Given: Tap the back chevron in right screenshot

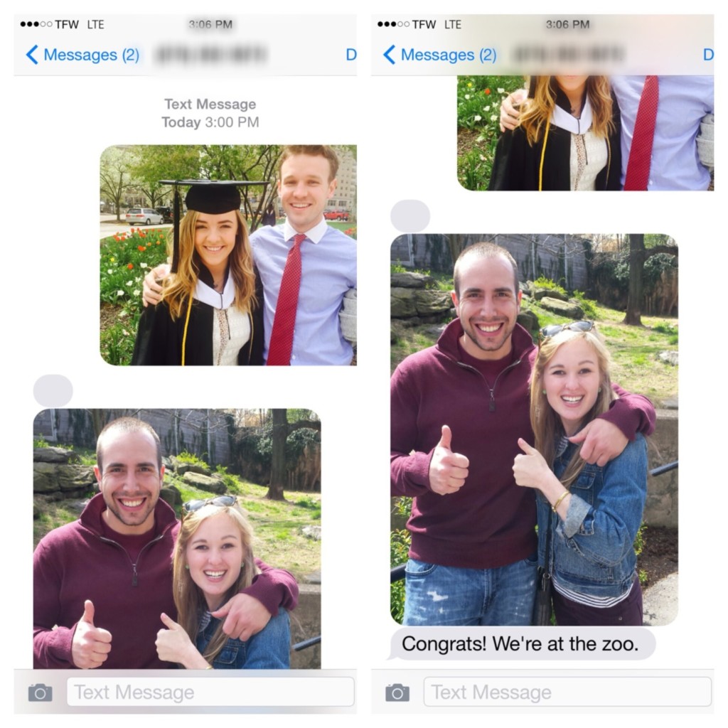Looking at the screenshot, I should pyautogui.click(x=389, y=55).
